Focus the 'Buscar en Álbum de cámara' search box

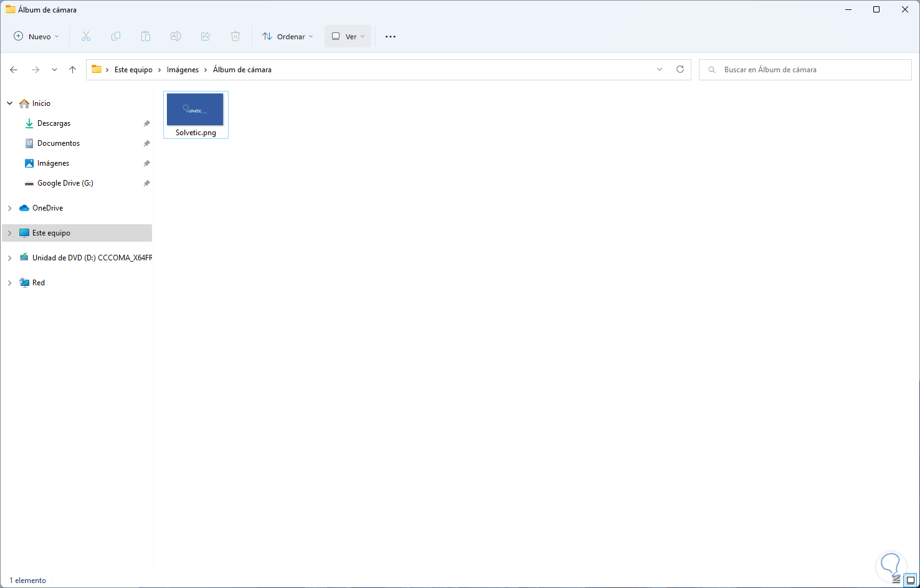(x=805, y=70)
